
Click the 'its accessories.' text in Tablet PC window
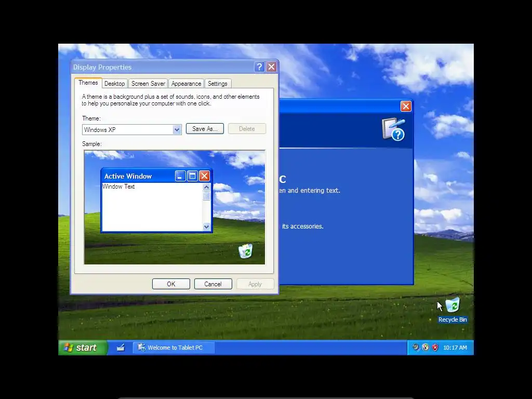click(x=303, y=227)
